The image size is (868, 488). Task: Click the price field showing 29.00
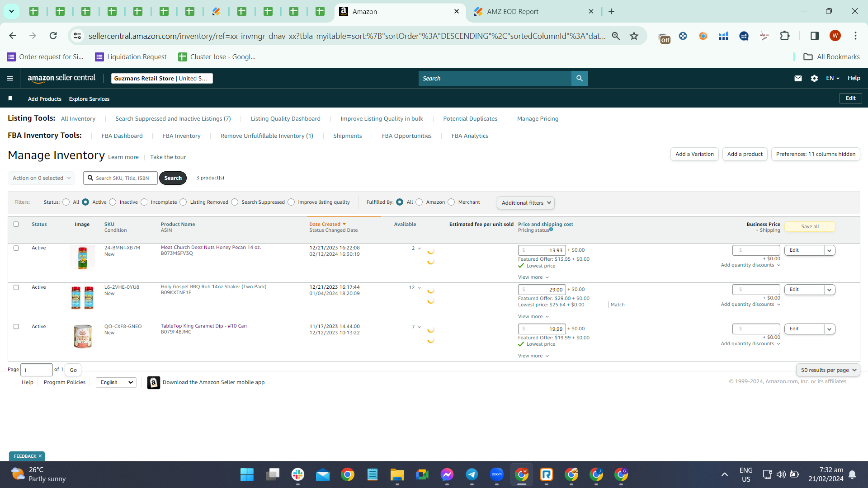[542, 290]
